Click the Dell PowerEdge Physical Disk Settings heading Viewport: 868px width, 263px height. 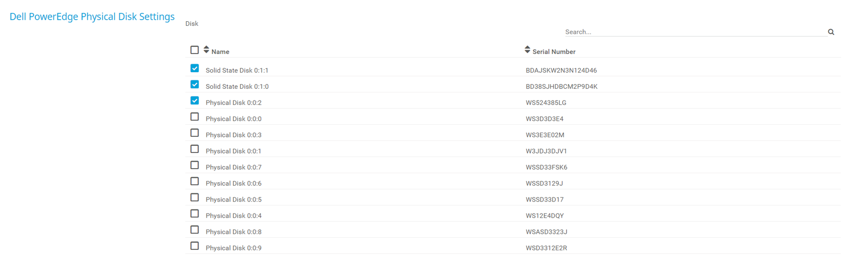pyautogui.click(x=92, y=17)
